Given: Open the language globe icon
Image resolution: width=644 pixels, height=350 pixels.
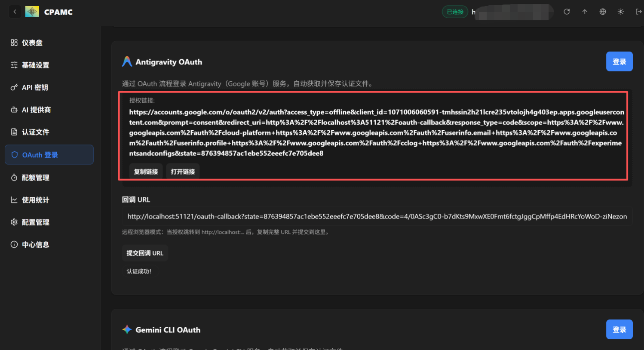Looking at the screenshot, I should (603, 12).
